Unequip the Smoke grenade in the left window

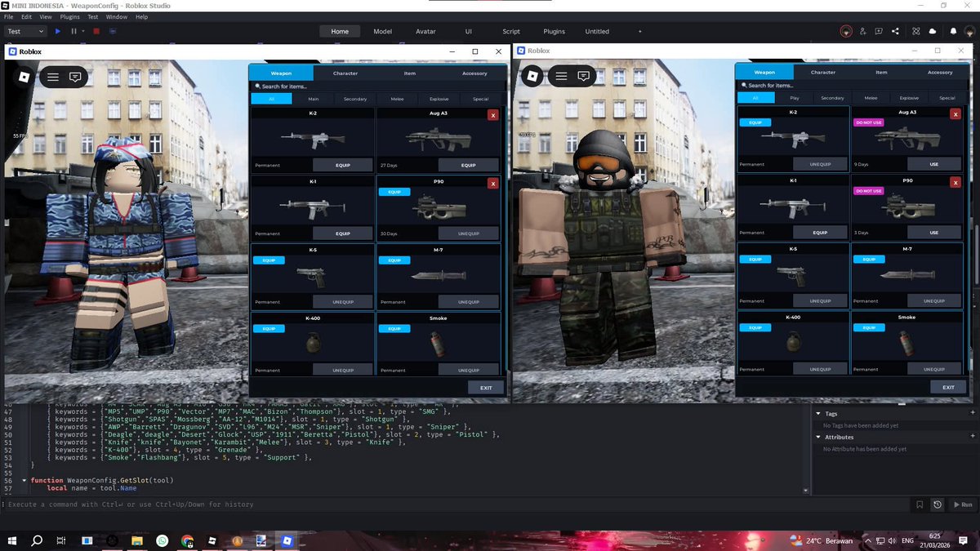tap(468, 370)
